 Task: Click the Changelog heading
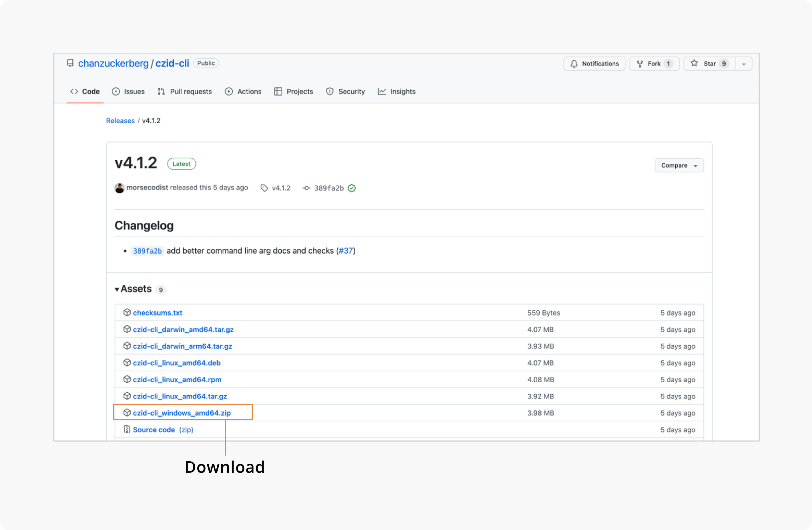pyautogui.click(x=144, y=226)
